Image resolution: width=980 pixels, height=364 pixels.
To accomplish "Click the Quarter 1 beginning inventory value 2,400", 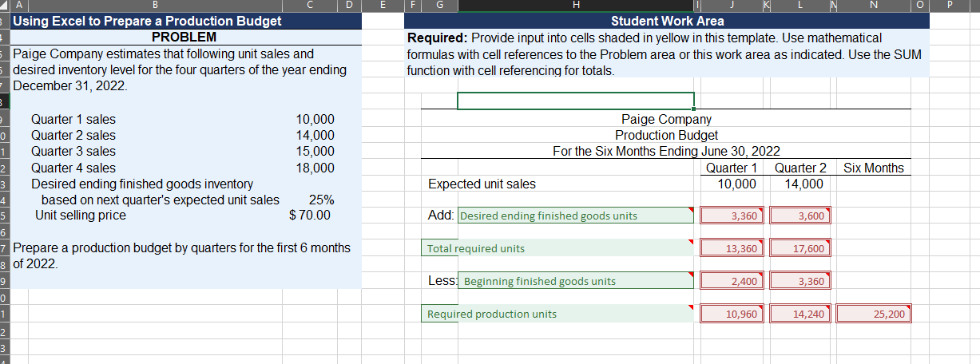I will 732,281.
